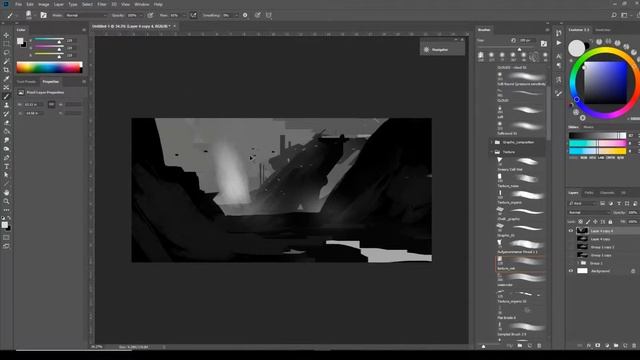Select the Untitled-1 document tab

point(131,26)
